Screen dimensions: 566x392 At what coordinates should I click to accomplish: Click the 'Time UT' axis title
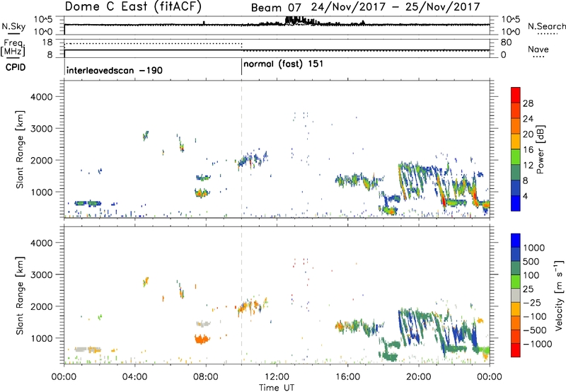[277, 388]
